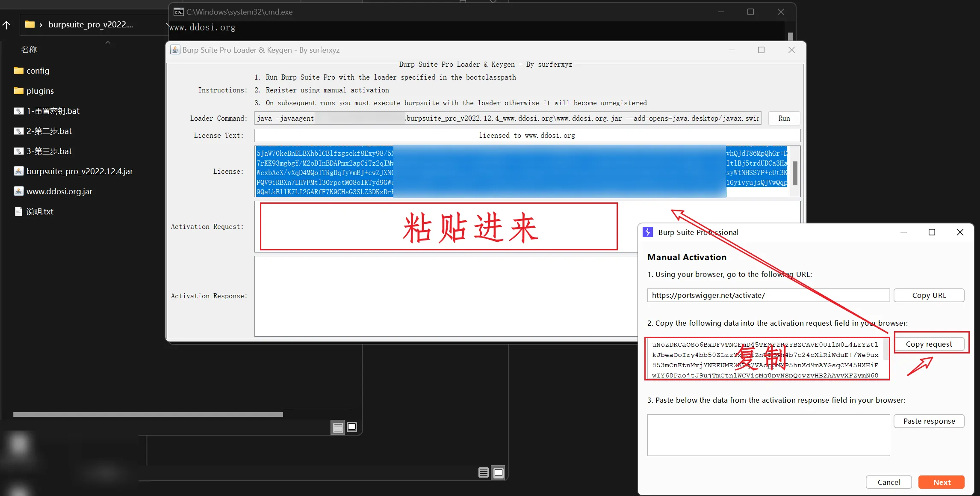Maximize the keygen window
This screenshot has height=496, width=980.
(x=761, y=50)
